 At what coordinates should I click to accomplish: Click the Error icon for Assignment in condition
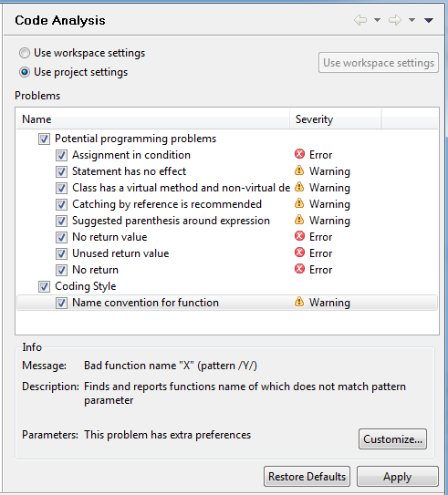pyautogui.click(x=299, y=154)
